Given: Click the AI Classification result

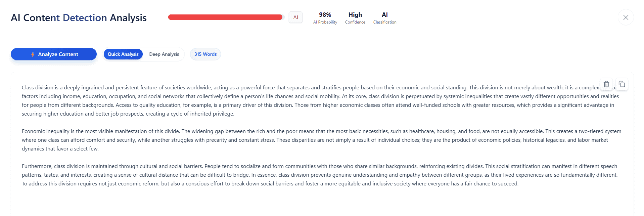Looking at the screenshot, I should [385, 18].
